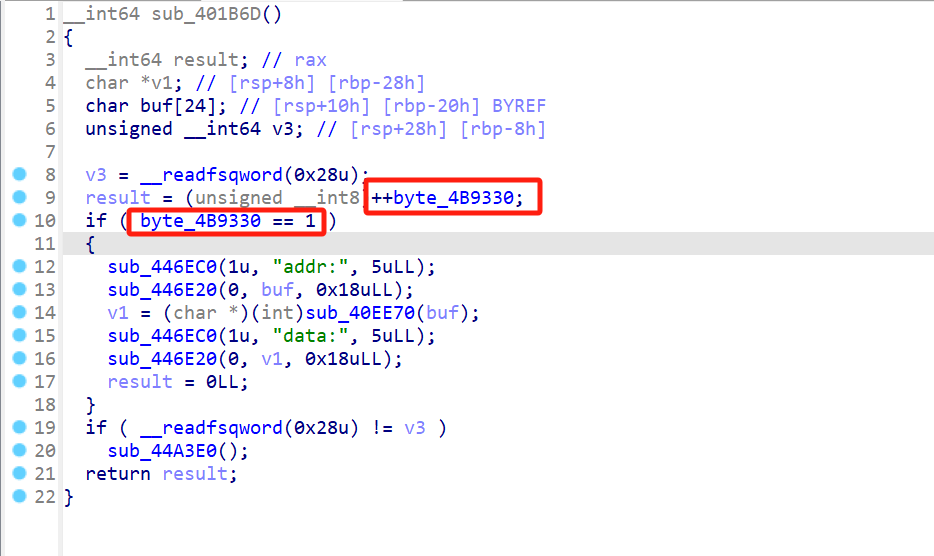Click the blue dot next to line 21
The height and width of the screenshot is (556, 934).
pyautogui.click(x=19, y=474)
